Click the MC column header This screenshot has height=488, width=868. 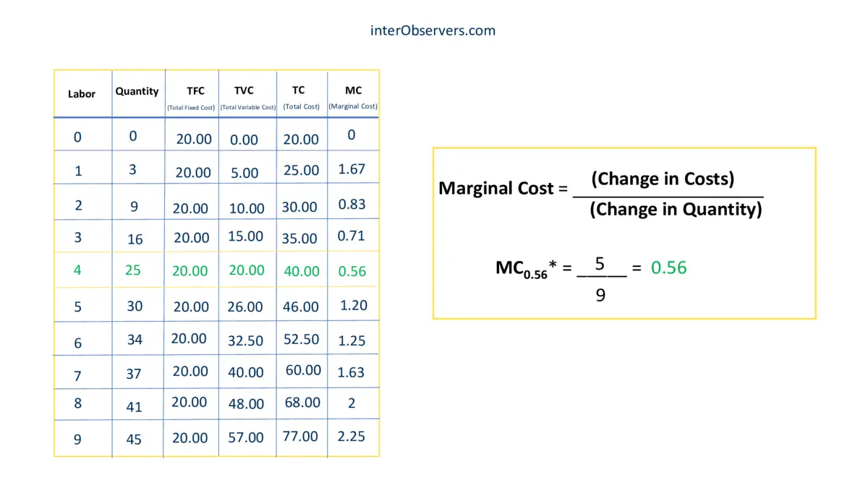[x=353, y=91]
